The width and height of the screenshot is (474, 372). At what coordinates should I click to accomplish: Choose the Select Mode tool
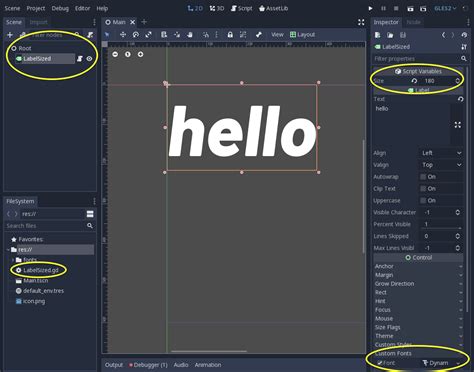tap(107, 34)
